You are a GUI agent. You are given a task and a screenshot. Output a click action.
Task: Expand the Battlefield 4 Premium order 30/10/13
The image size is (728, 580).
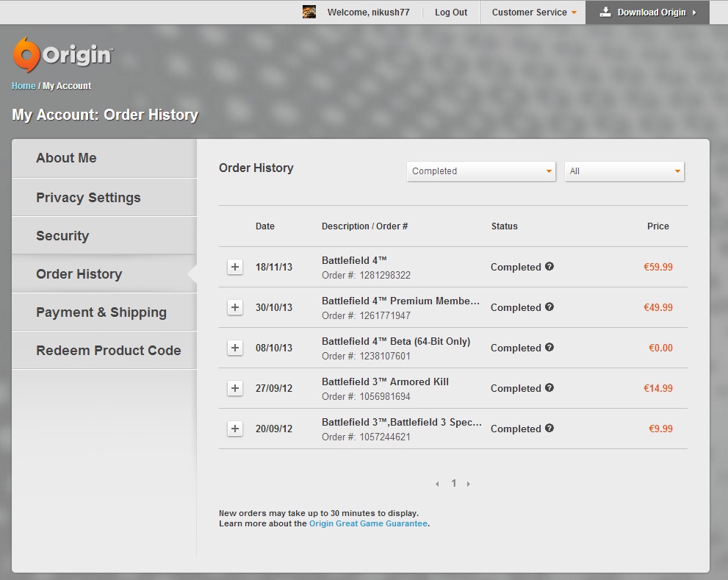click(235, 307)
